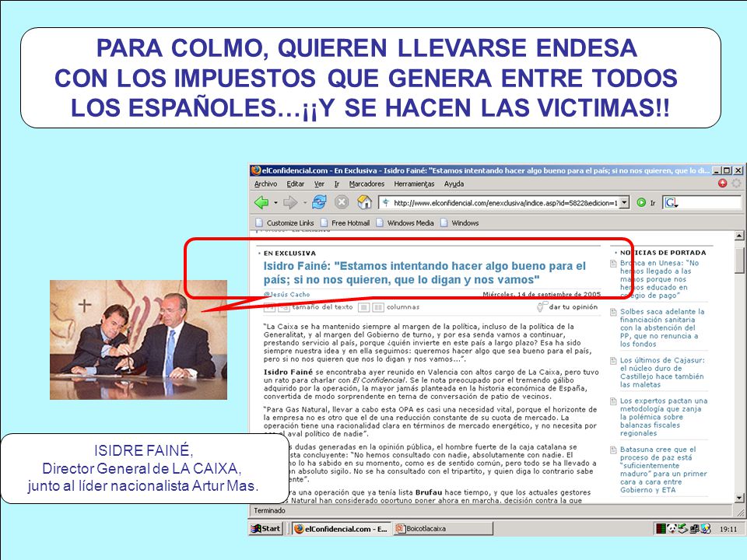Click the network computers tray icon
This screenshot has width=747, height=560.
point(694,529)
